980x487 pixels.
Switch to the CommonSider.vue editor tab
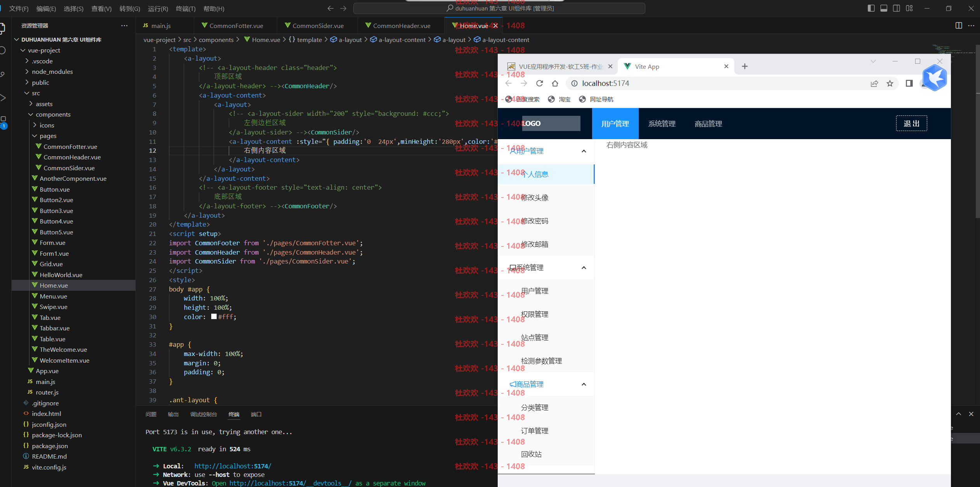pyautogui.click(x=318, y=26)
